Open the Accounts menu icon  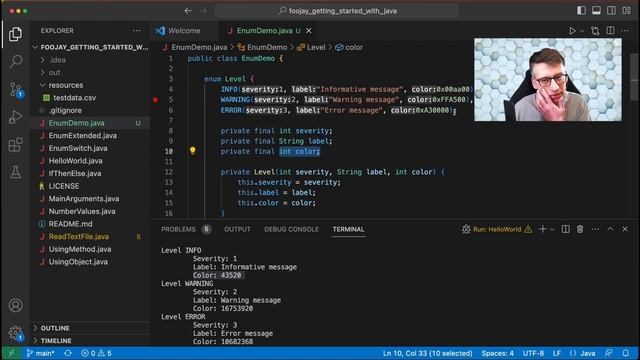(16, 305)
